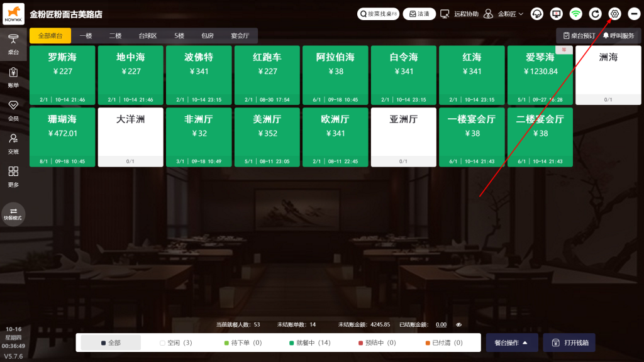Open the settings gear icon
This screenshot has width=644, height=362.
(614, 14)
